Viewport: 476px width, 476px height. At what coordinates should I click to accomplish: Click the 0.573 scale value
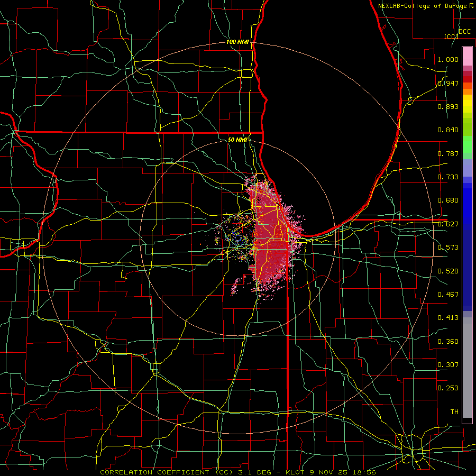pos(448,248)
